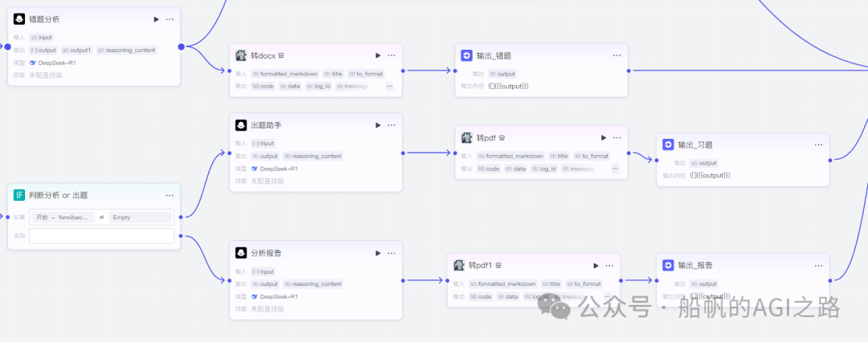This screenshot has height=342, width=868.
Task: Click str.input tag in 错题分析 node
Action: [42, 38]
